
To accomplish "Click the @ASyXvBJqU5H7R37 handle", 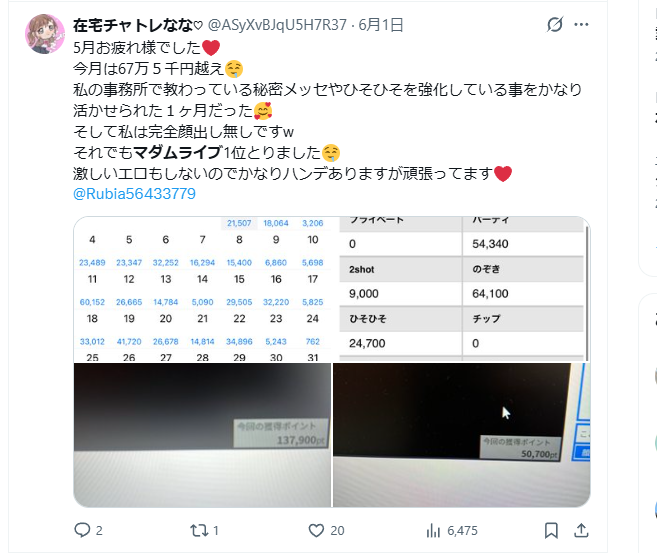I will [277, 25].
